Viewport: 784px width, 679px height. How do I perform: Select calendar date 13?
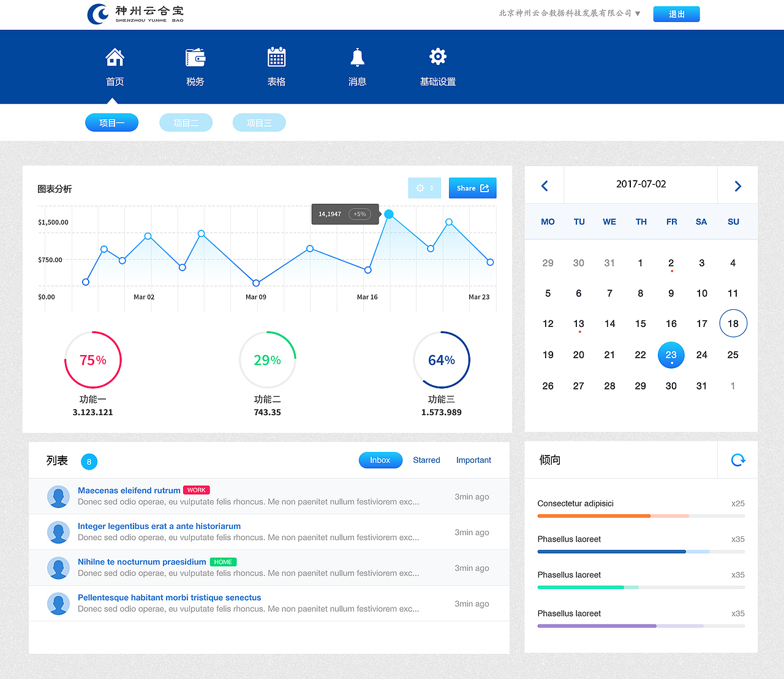click(579, 324)
